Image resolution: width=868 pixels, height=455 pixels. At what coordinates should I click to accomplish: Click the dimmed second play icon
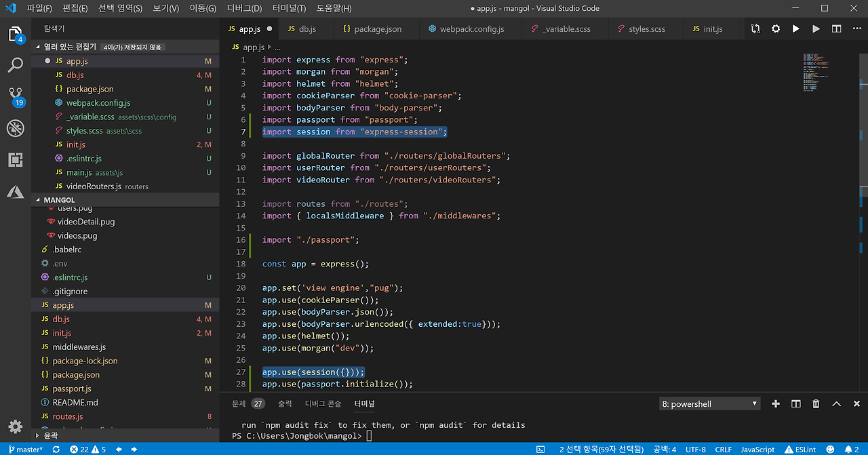pos(816,29)
